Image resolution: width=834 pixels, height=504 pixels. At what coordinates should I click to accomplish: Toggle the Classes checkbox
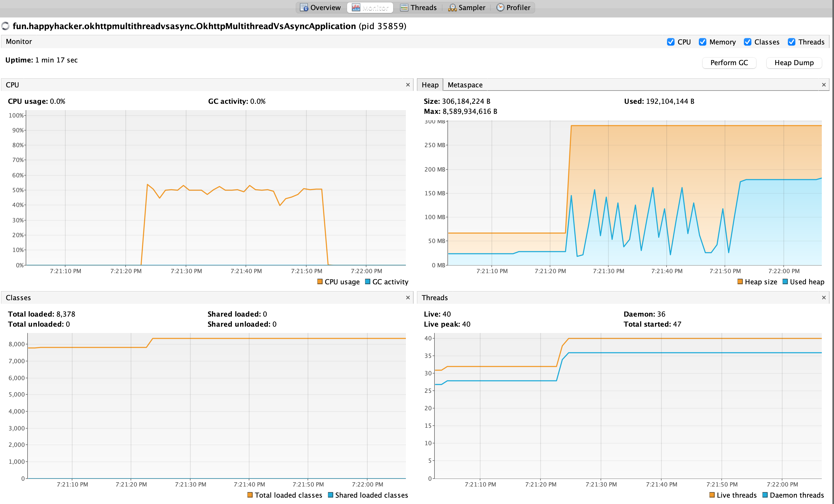coord(747,42)
